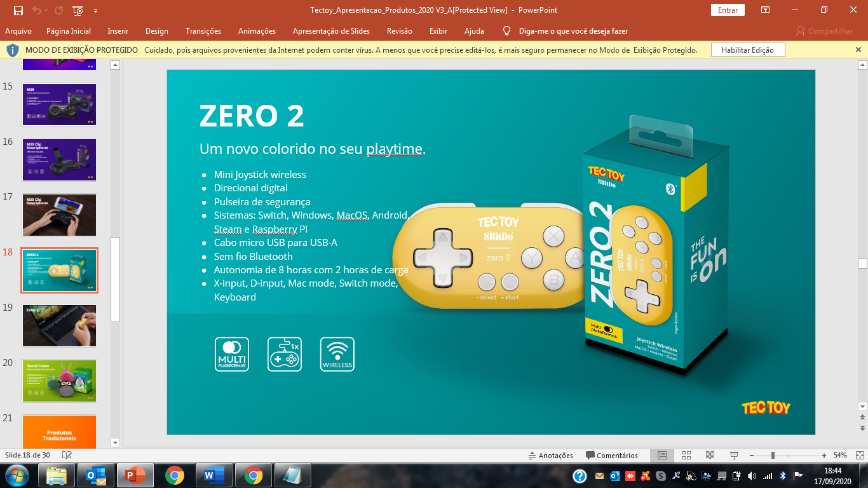Viewport: 868px width, 488px height.
Task: Click the zoom in plus button
Action: click(x=824, y=456)
